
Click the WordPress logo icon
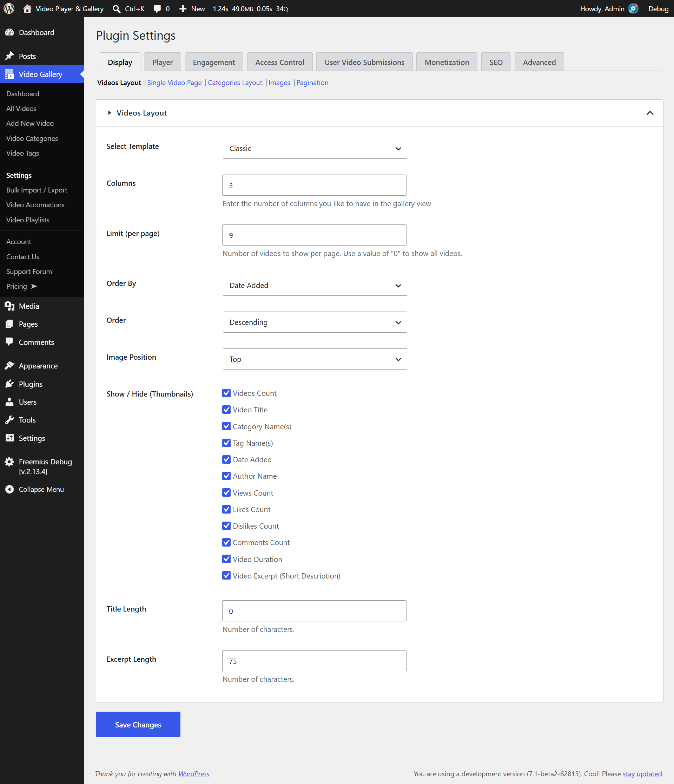point(9,8)
